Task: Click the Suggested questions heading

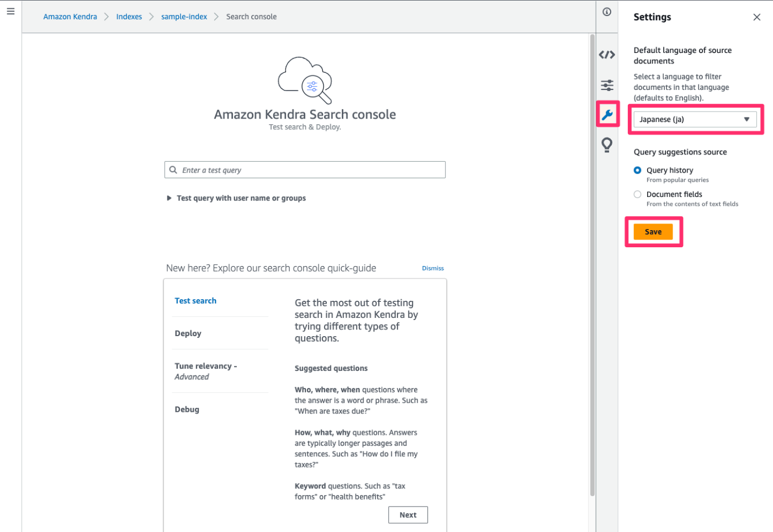Action: pyautogui.click(x=331, y=368)
